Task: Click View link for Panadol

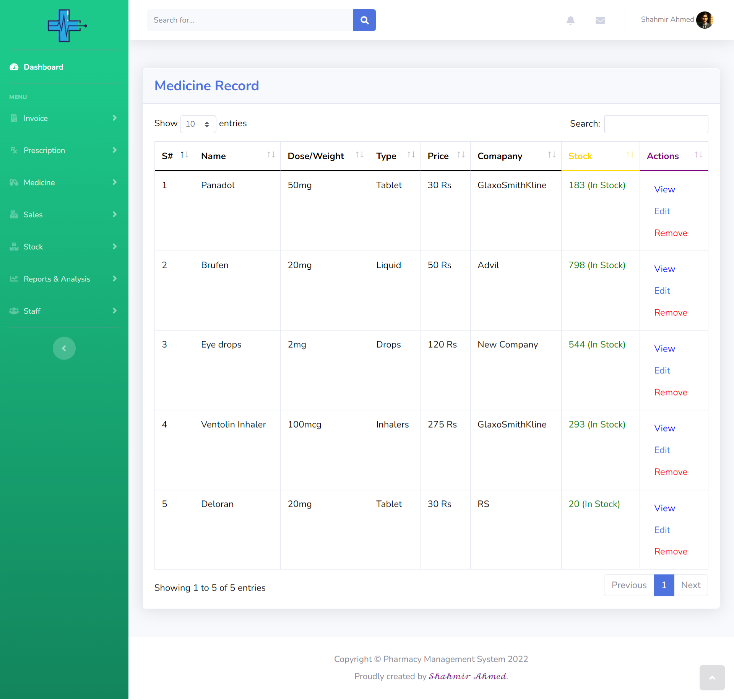Action: (664, 189)
